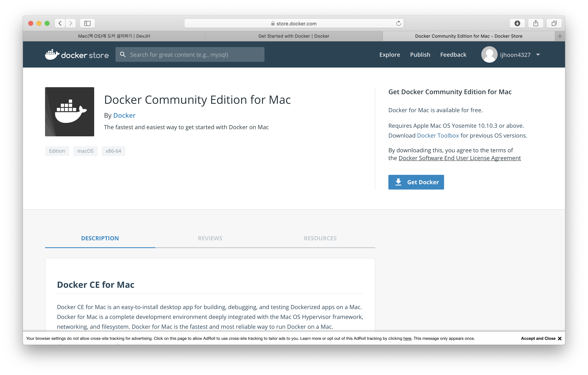Click the Edition tag
Viewport: 588px width, 375px height.
[57, 151]
